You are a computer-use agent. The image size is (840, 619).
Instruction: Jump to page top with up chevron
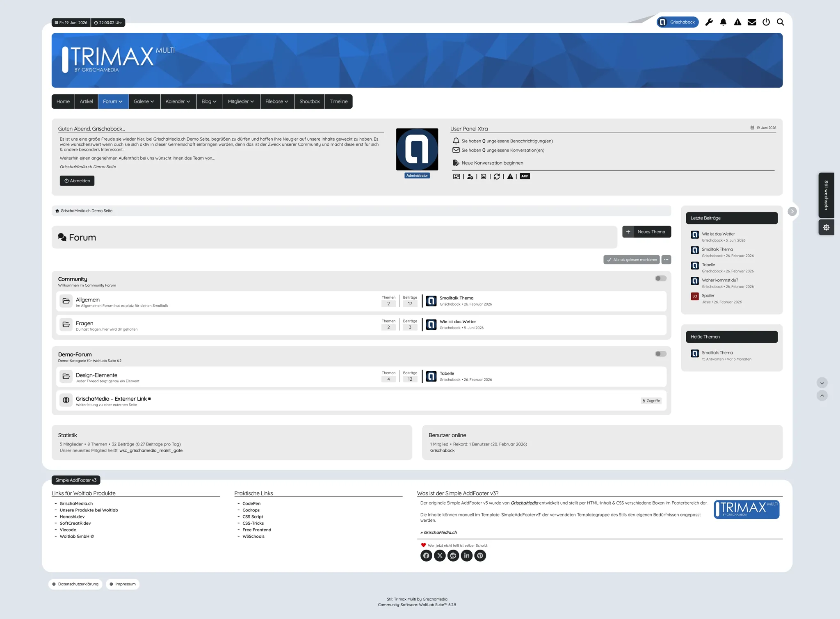tap(822, 395)
